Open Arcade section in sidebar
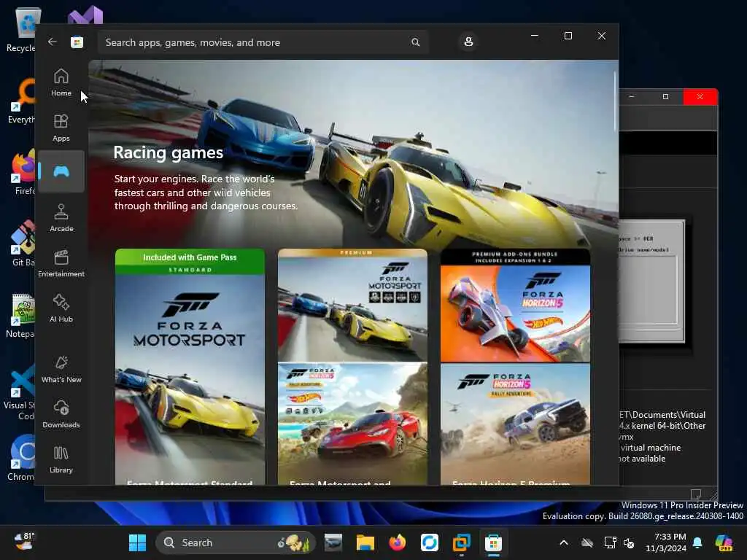 click(x=61, y=218)
